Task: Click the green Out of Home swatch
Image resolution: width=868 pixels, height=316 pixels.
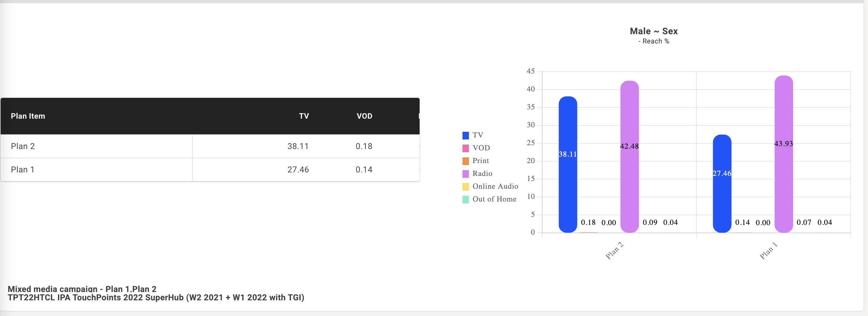Action: [x=465, y=200]
